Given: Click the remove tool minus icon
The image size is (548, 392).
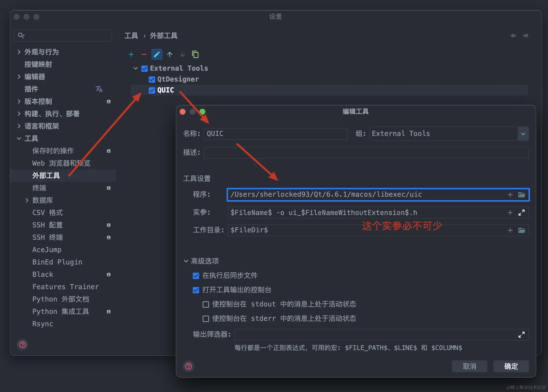Looking at the screenshot, I should tap(144, 54).
